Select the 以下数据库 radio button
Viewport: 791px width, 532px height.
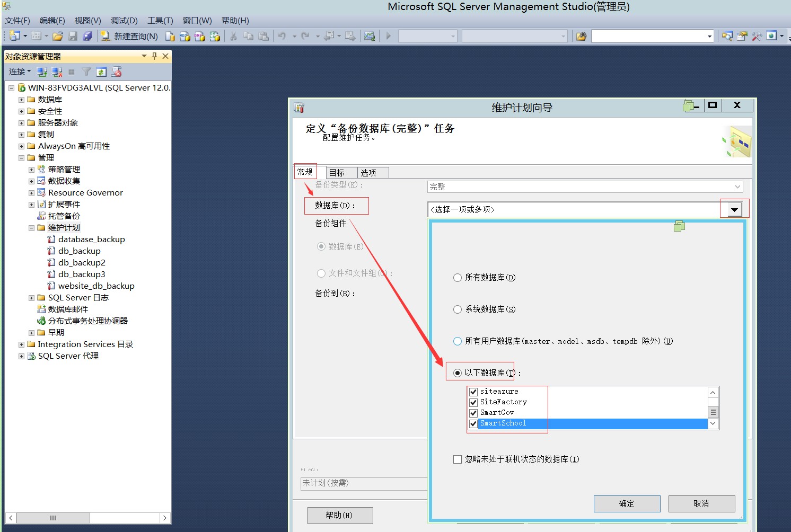(457, 373)
